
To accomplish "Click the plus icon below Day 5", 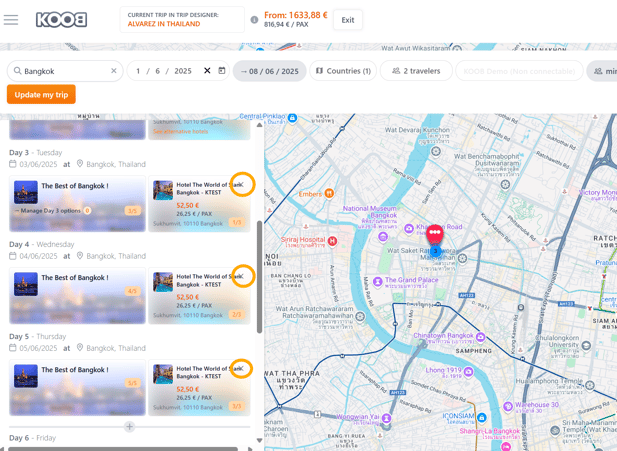I will pos(129,427).
